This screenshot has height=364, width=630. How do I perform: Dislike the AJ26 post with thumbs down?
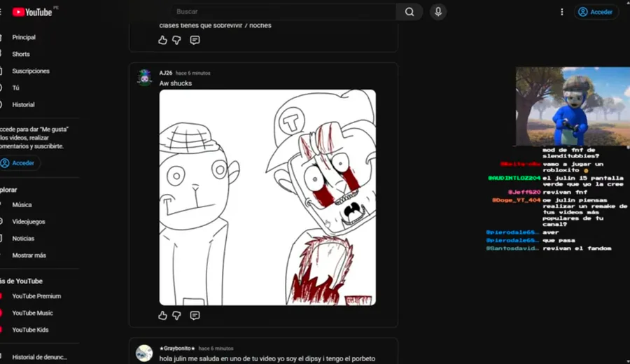pyautogui.click(x=177, y=316)
